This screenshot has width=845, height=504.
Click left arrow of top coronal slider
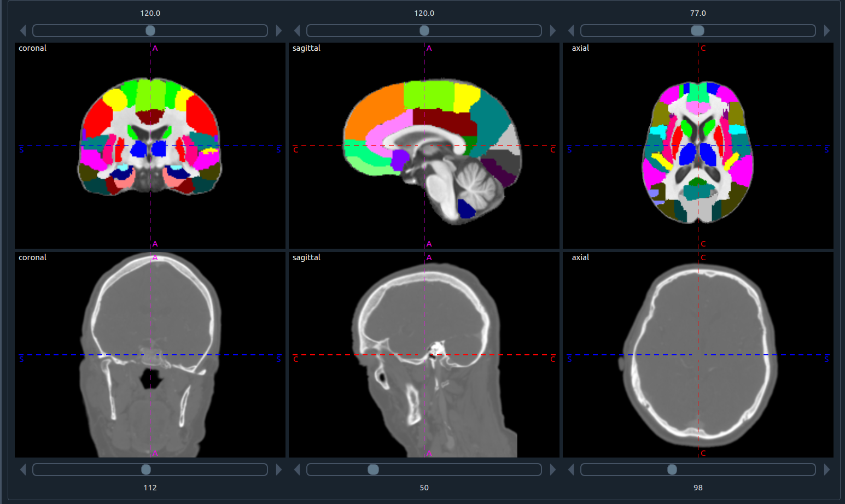pyautogui.click(x=23, y=31)
